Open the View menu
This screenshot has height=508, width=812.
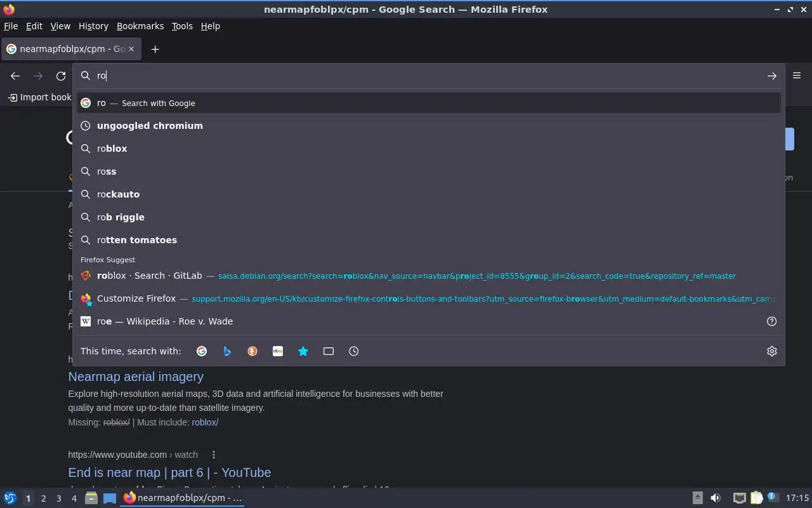pos(60,26)
